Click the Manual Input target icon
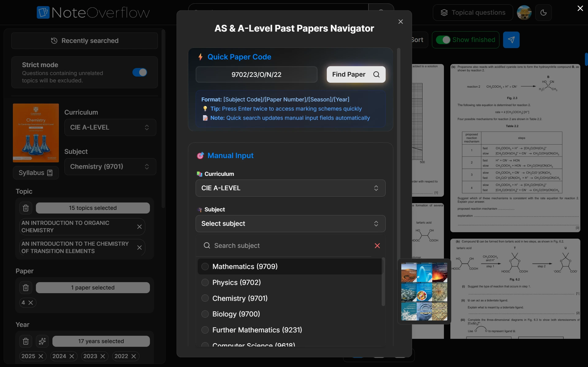This screenshot has height=367, width=588. pyautogui.click(x=200, y=156)
